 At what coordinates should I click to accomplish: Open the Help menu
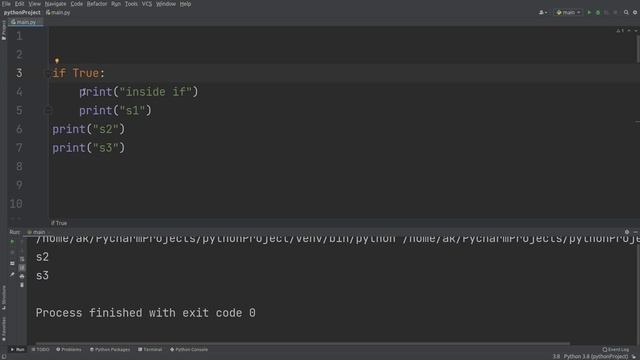tap(185, 4)
